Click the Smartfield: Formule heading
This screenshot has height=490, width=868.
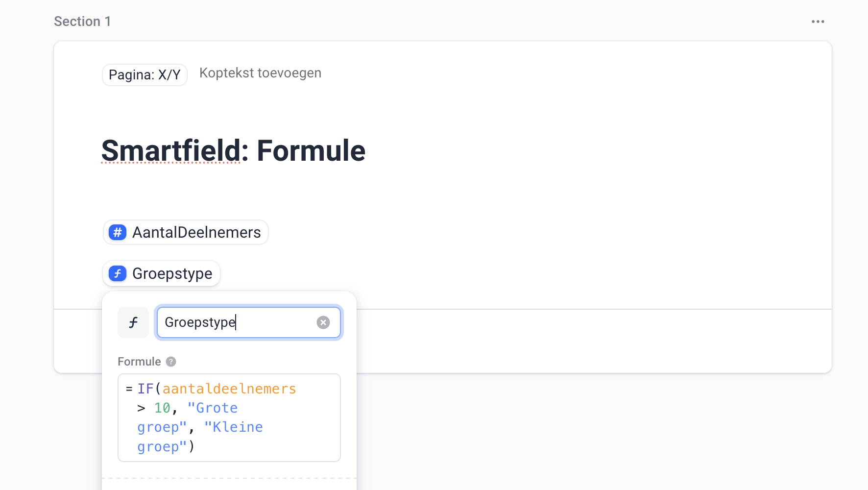pyautogui.click(x=233, y=151)
